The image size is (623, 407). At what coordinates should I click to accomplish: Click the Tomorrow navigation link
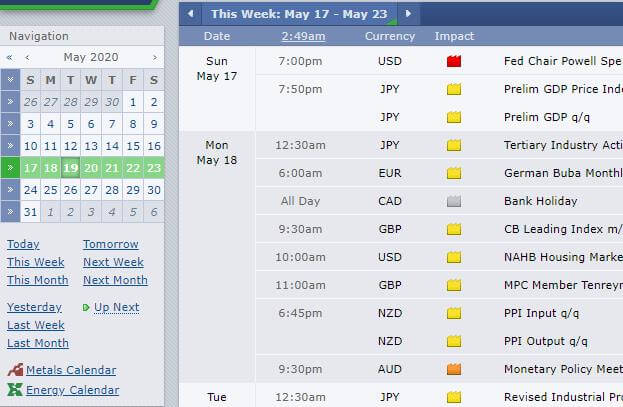pos(110,244)
